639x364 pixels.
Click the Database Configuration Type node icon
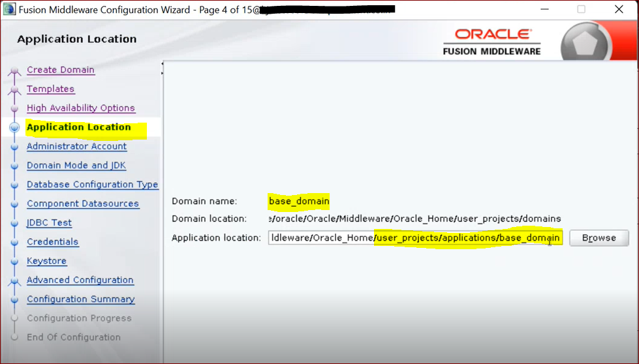coord(14,185)
